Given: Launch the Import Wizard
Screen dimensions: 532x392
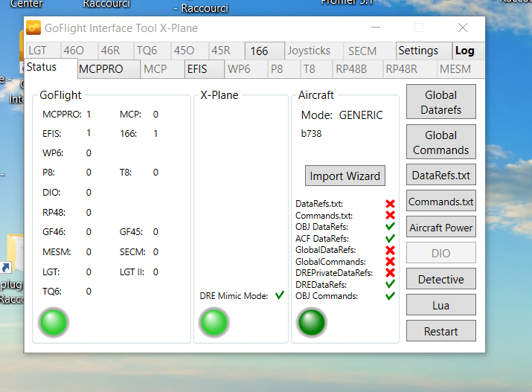Looking at the screenshot, I should 345,176.
